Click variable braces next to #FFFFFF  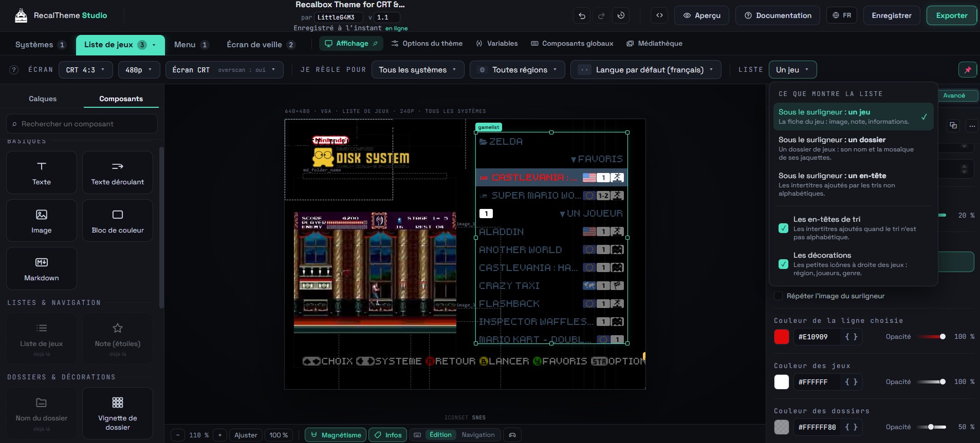(x=851, y=382)
